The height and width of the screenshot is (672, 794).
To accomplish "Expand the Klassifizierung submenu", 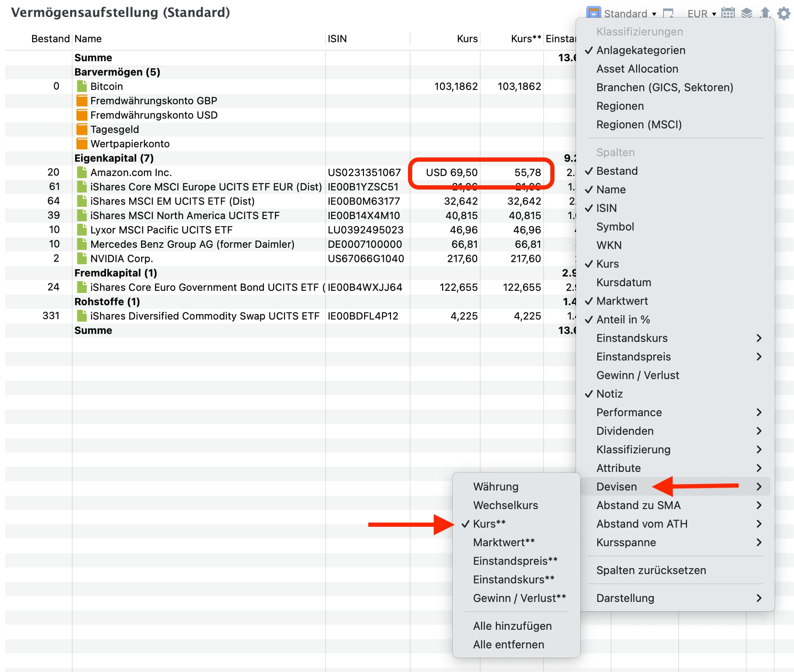I will (675, 450).
